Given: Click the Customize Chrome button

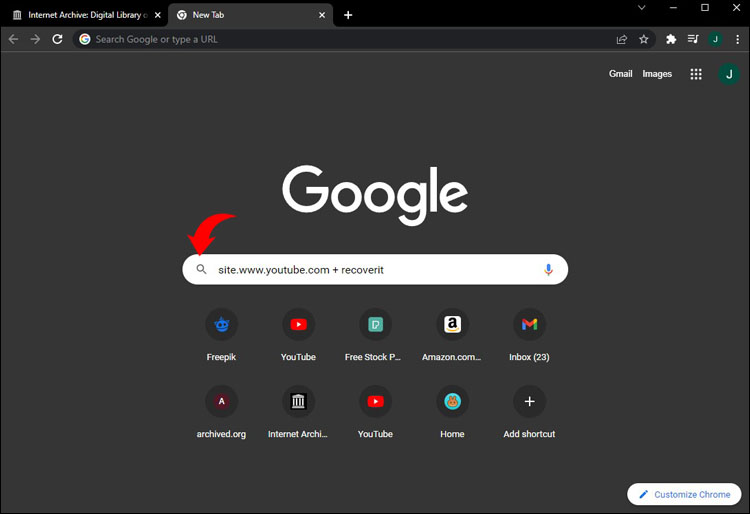Looking at the screenshot, I should (x=684, y=494).
